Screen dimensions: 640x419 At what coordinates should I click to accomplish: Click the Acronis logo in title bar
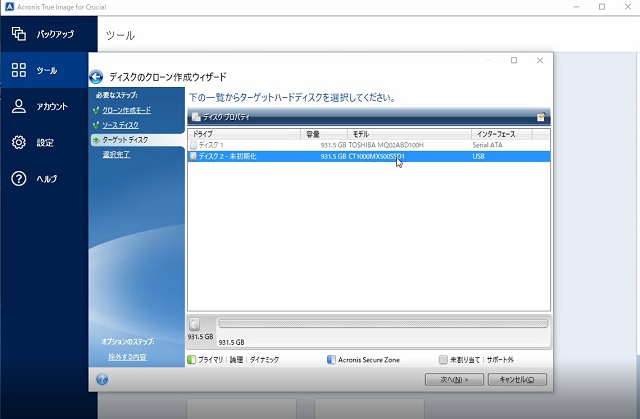click(x=9, y=7)
